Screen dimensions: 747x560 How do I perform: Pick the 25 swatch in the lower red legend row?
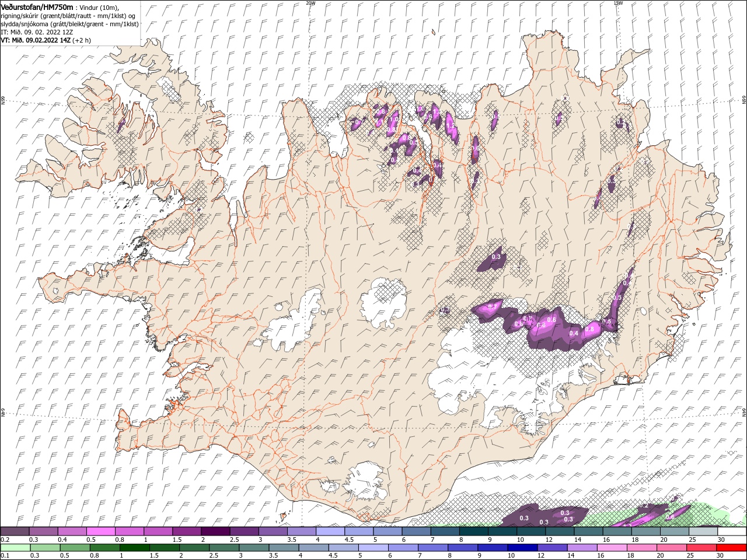click(x=702, y=548)
